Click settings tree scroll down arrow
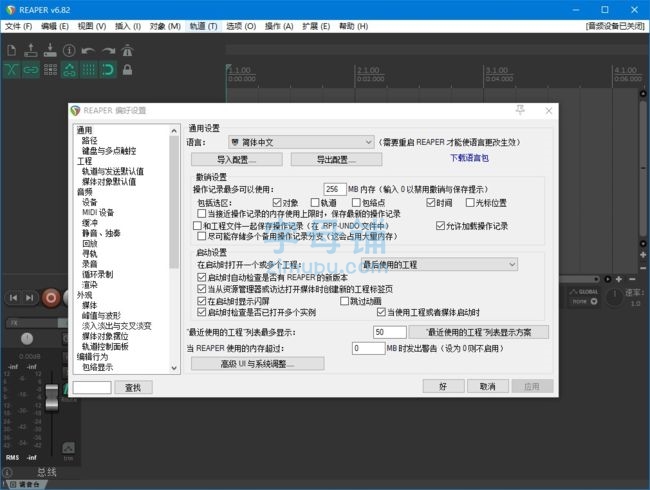 click(x=174, y=368)
